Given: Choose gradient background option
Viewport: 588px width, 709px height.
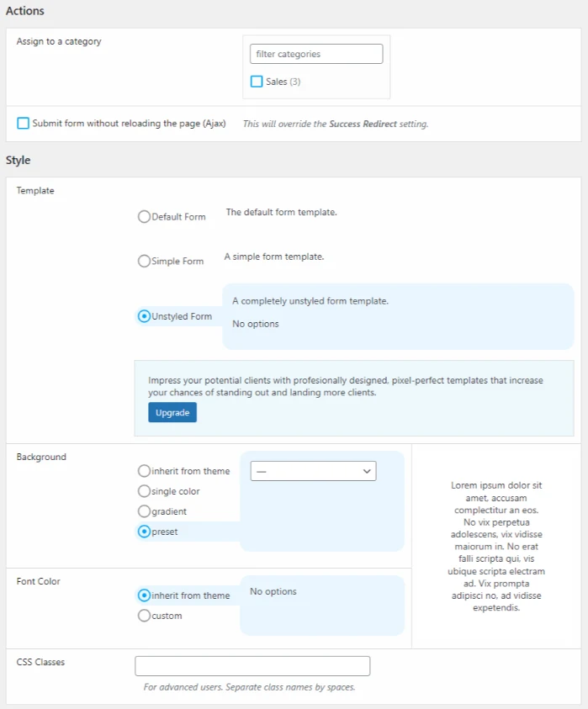Looking at the screenshot, I should (x=144, y=511).
